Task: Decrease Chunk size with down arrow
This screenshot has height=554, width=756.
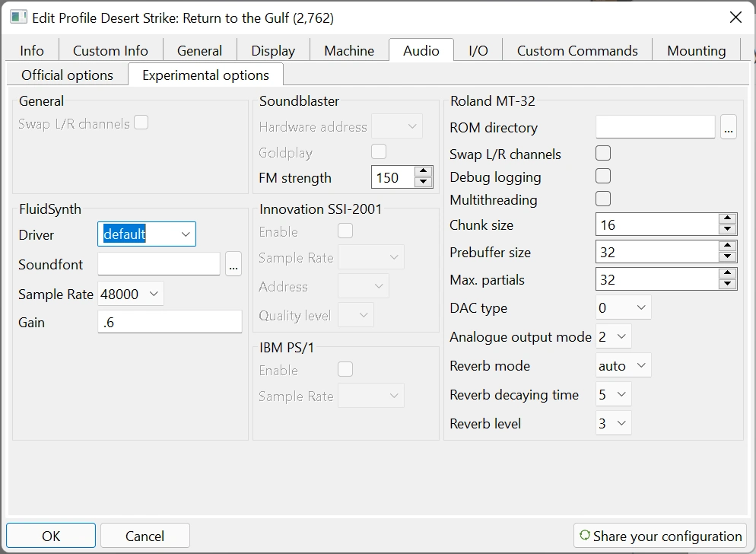Action: point(728,230)
